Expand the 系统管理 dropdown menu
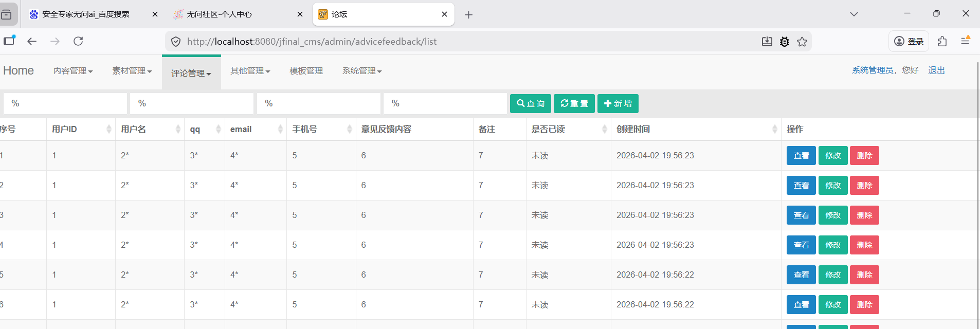Screen dimensions: 980x329 point(362,71)
